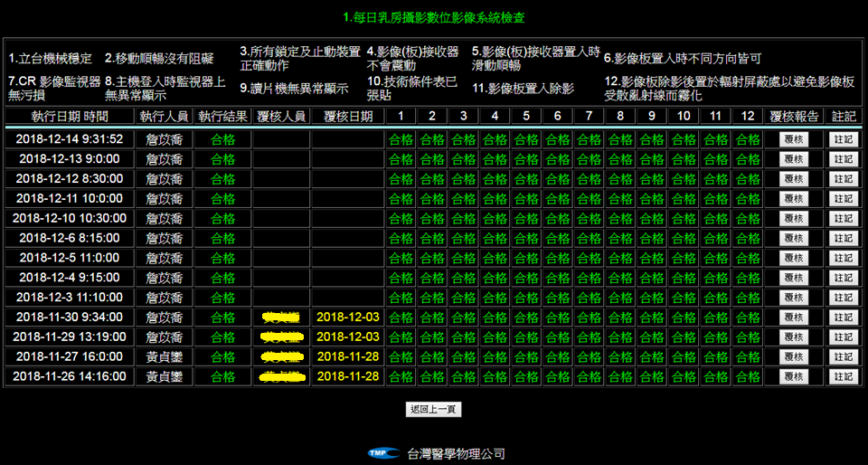Click the 返回上一頁 button
The width and height of the screenshot is (868, 465).
tap(434, 410)
